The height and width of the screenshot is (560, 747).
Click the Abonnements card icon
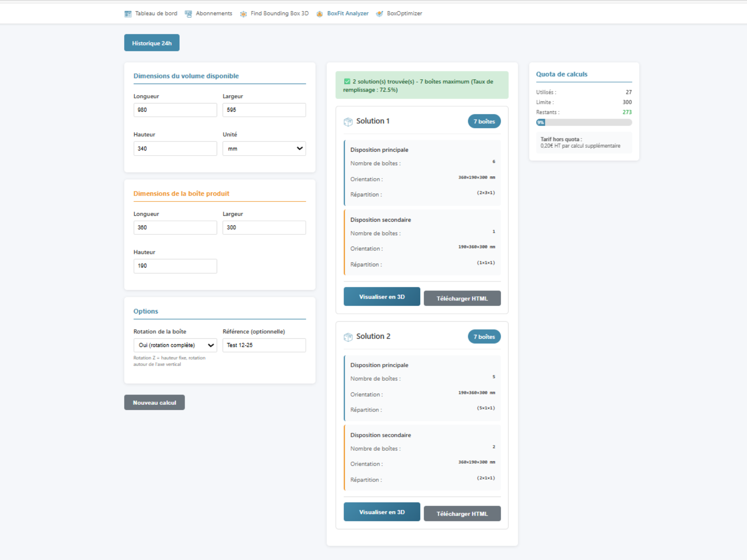(x=188, y=13)
